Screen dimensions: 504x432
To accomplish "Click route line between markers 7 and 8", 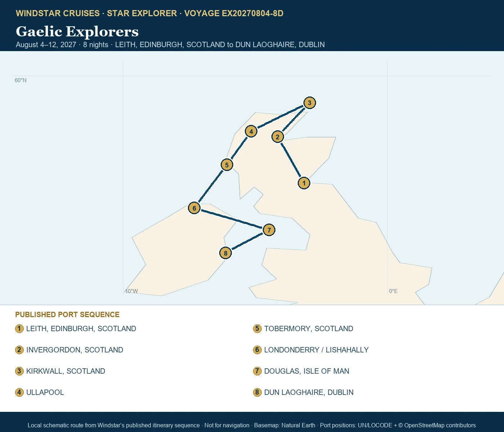I will tap(247, 242).
